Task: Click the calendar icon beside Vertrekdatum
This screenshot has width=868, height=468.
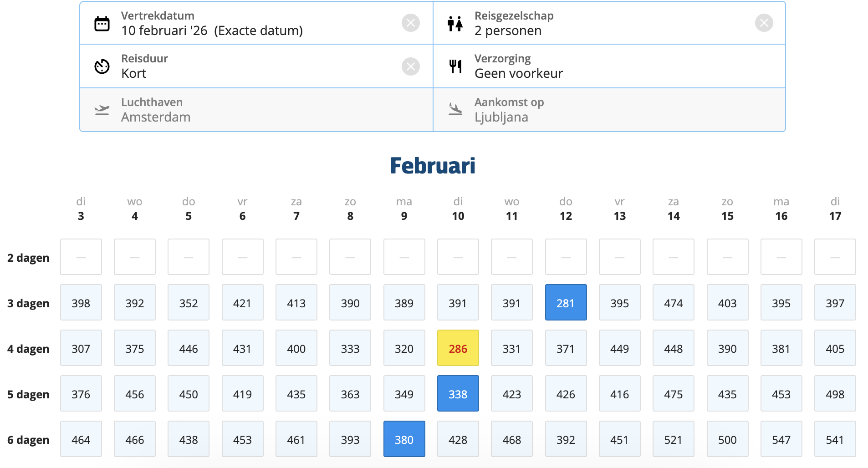Action: [x=102, y=23]
